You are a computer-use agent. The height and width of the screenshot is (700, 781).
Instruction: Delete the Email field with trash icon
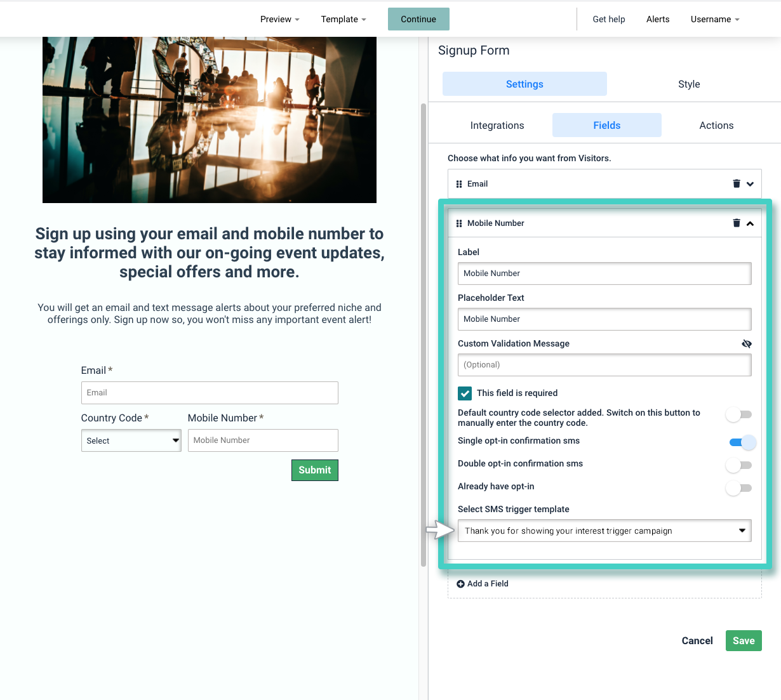click(x=737, y=183)
